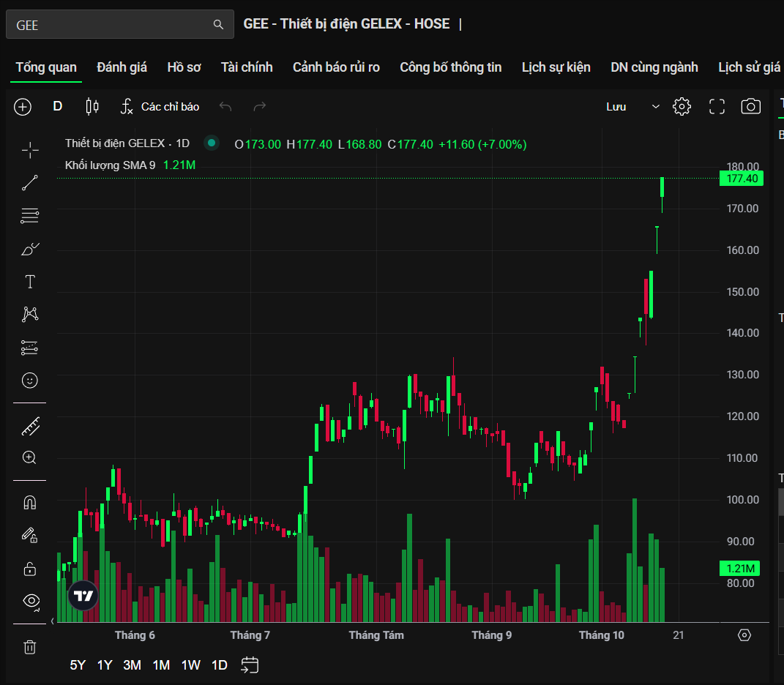Toggle magnet mode for drawings
The height and width of the screenshot is (685, 784).
pos(30,503)
